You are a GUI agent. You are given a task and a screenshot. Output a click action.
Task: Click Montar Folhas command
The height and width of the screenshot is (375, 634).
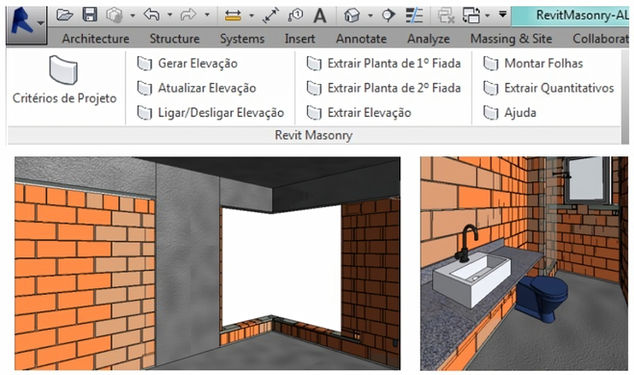point(533,64)
